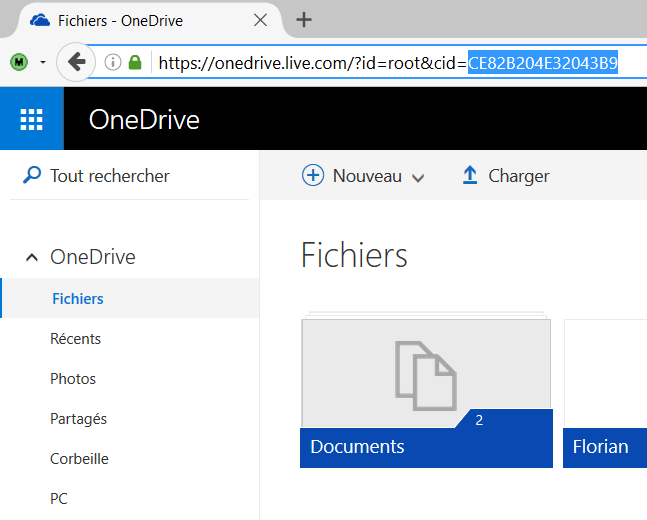Open Corbeille in the left navigation
Viewport: 647px width, 520px height.
point(79,459)
